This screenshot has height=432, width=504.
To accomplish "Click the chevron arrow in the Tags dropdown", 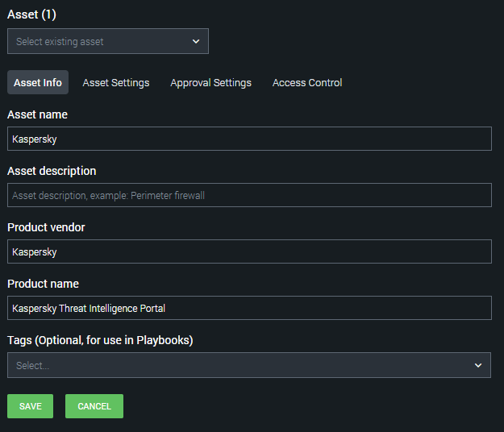I will (478, 365).
